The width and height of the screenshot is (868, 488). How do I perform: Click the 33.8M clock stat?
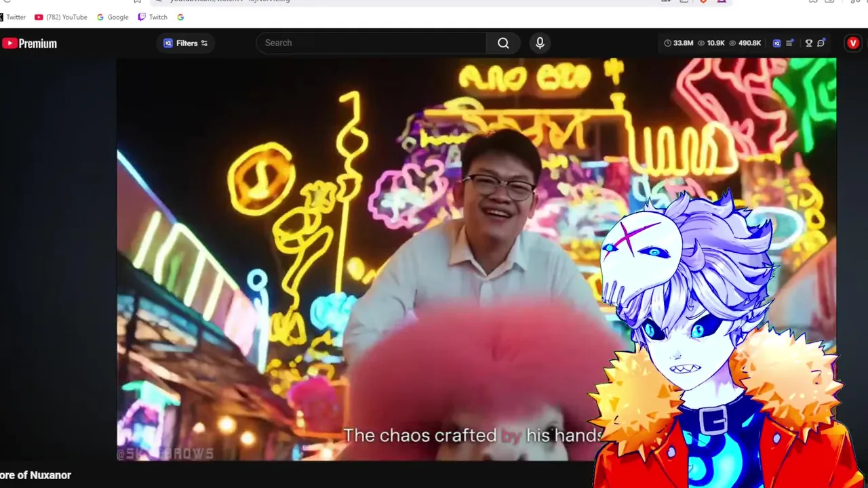pyautogui.click(x=678, y=43)
